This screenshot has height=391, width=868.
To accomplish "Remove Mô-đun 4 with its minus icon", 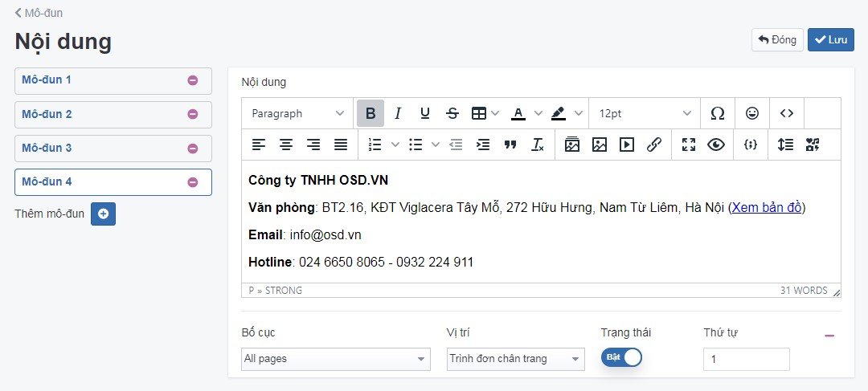I will [x=193, y=182].
